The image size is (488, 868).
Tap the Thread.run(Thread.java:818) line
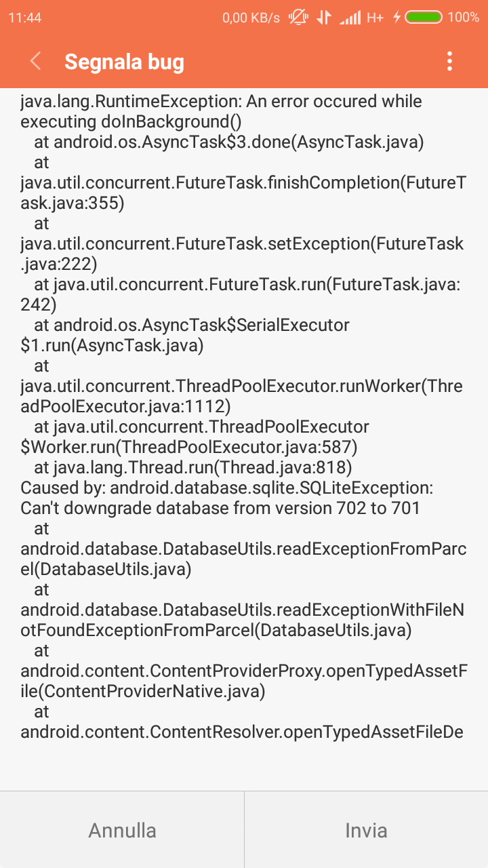(x=193, y=468)
